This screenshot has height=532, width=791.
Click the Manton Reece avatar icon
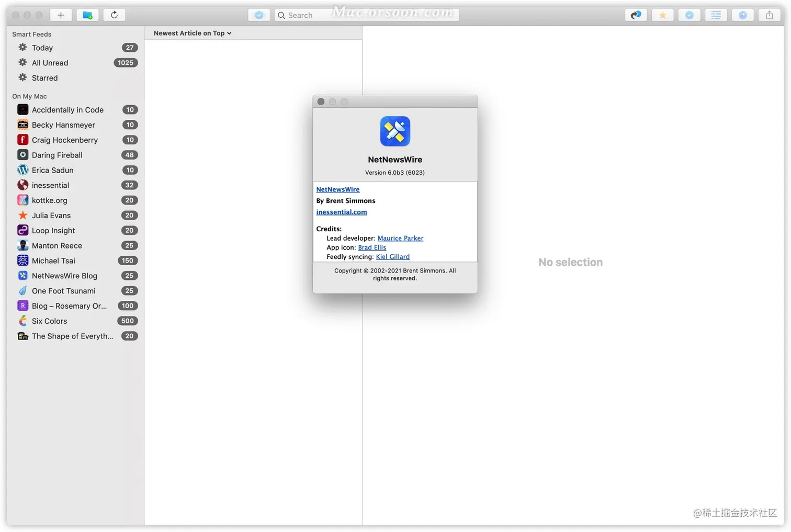(x=23, y=245)
